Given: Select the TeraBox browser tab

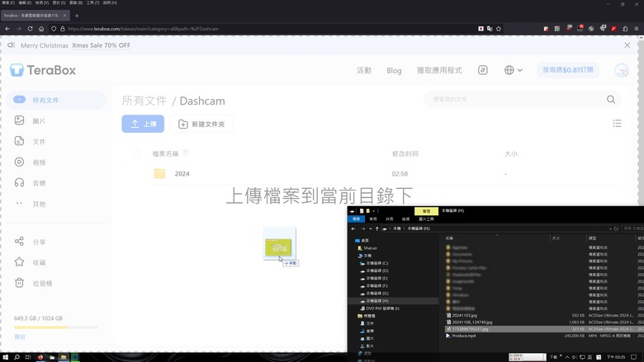Looking at the screenshot, I should (35, 16).
